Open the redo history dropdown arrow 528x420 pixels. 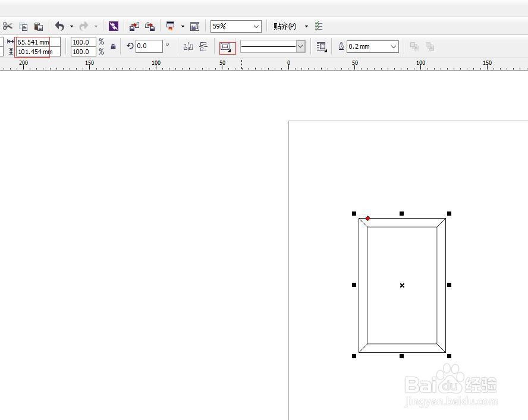(x=96, y=26)
